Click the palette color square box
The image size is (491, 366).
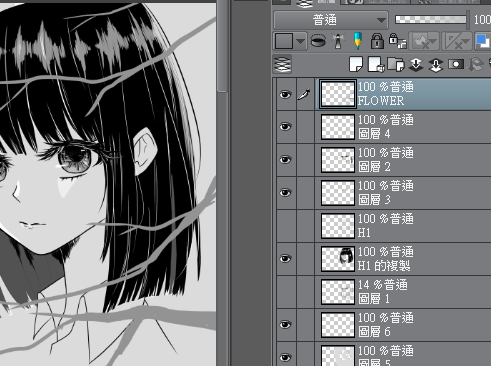[x=284, y=41]
